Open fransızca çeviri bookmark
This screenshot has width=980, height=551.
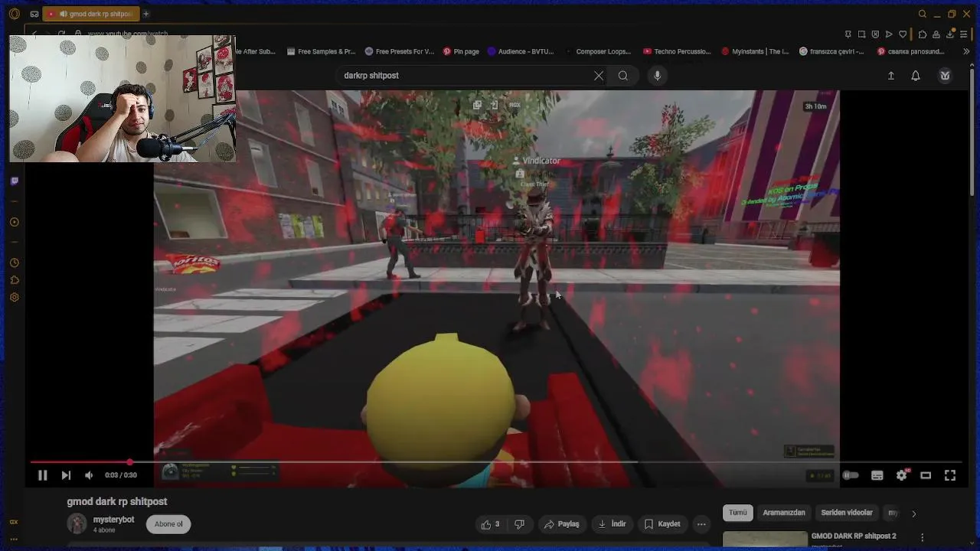pyautogui.click(x=831, y=51)
